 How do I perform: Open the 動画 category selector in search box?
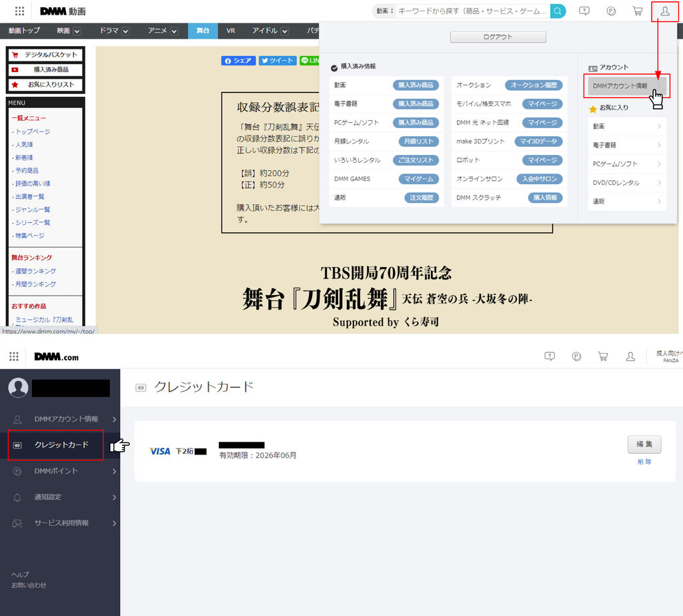(x=385, y=11)
